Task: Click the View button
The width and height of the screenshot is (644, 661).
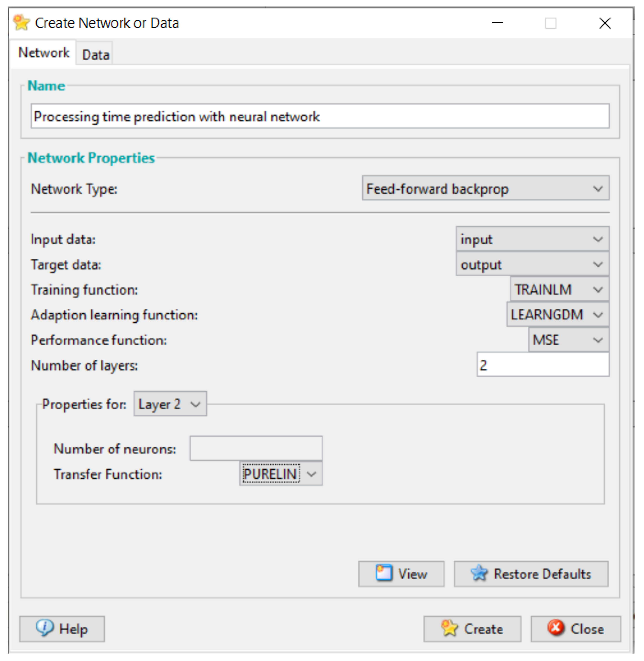Action: pyautogui.click(x=401, y=574)
